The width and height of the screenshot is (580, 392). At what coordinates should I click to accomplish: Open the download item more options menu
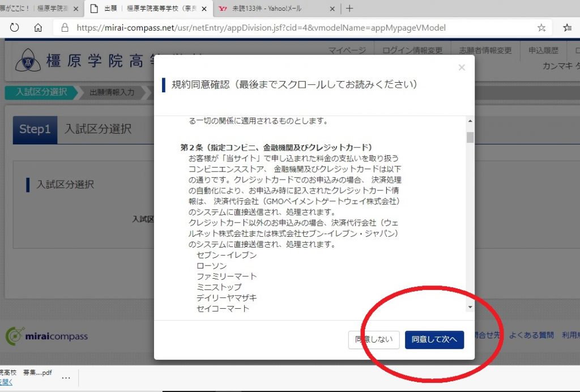[66, 378]
